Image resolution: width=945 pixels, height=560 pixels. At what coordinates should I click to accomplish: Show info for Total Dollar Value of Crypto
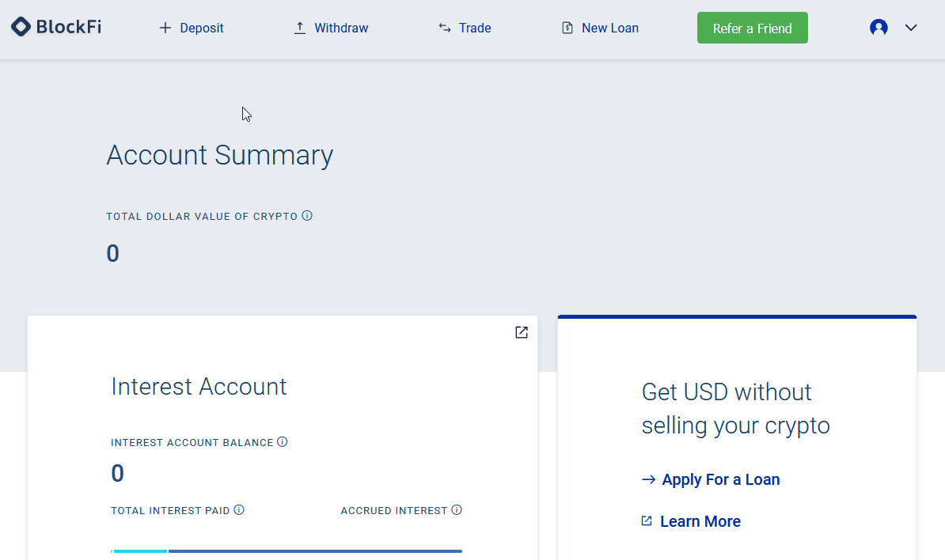click(307, 215)
